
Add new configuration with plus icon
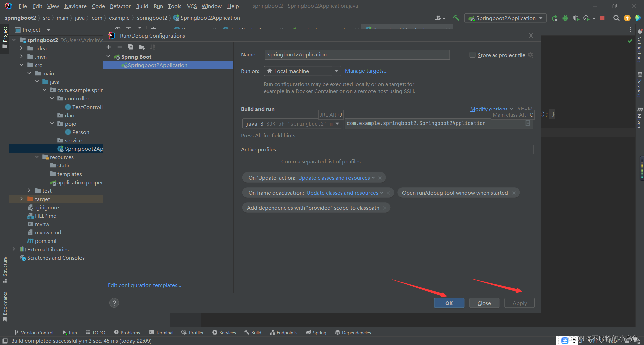click(109, 47)
